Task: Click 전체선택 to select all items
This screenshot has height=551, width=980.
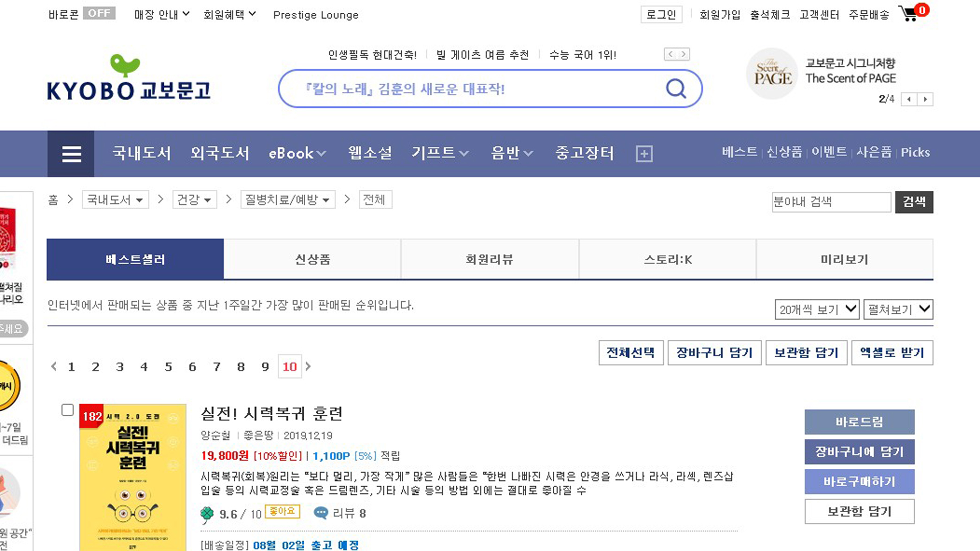Action: click(x=630, y=353)
